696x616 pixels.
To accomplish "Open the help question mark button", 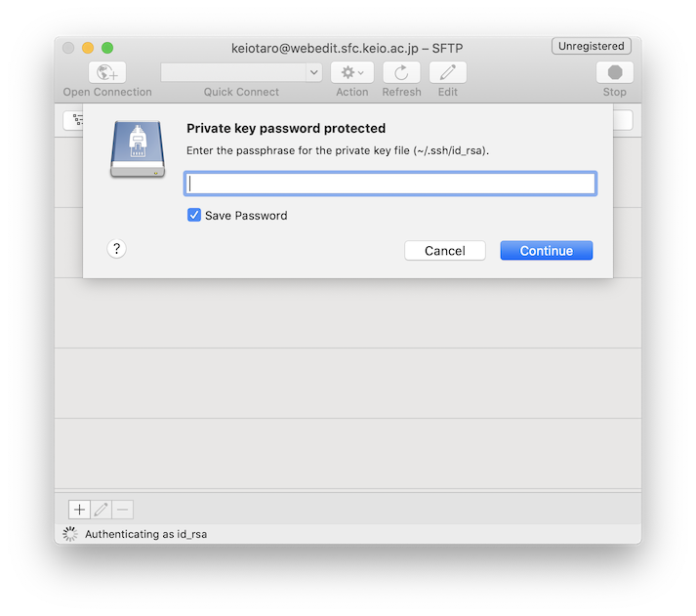I will pos(116,249).
